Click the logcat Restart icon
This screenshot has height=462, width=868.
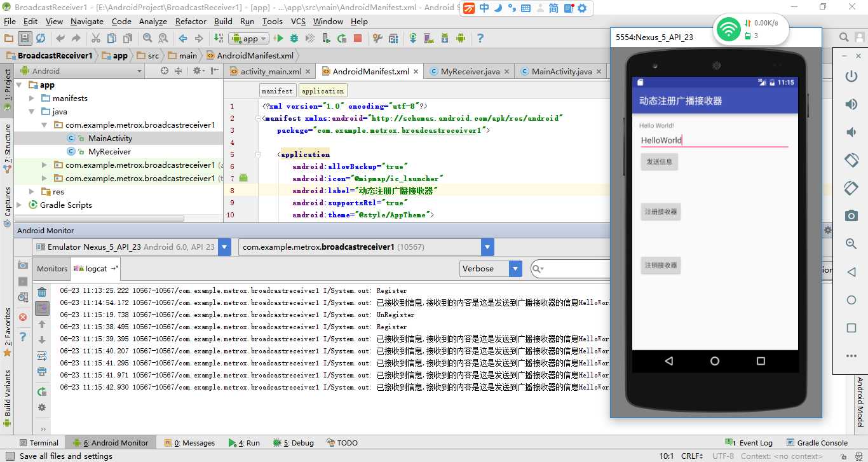[42, 391]
